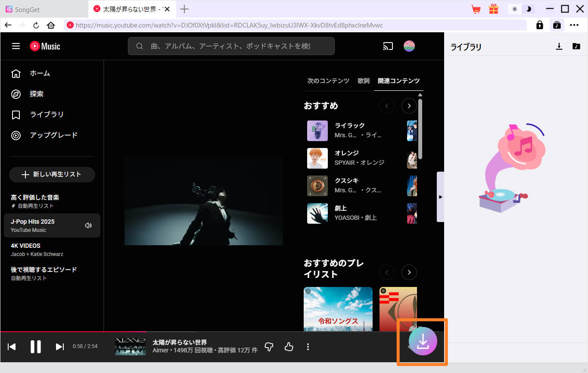Open the song's three-dot options menu
Viewport: 588px width, 373px height.
[308, 346]
